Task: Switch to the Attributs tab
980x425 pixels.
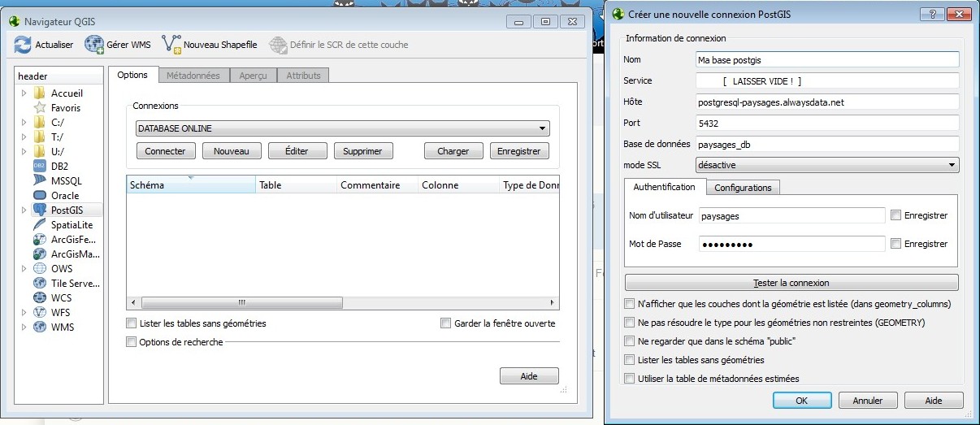Action: pos(303,76)
